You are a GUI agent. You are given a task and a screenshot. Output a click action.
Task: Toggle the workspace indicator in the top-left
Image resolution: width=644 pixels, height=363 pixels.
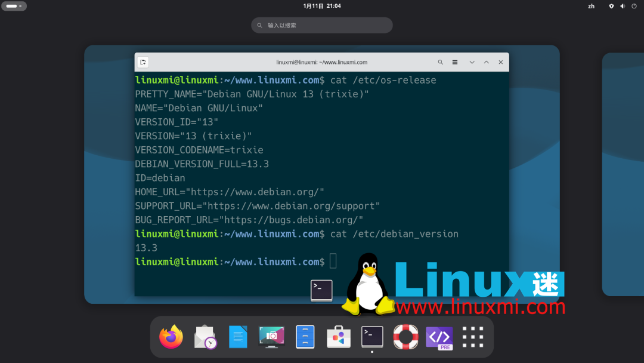[14, 5]
